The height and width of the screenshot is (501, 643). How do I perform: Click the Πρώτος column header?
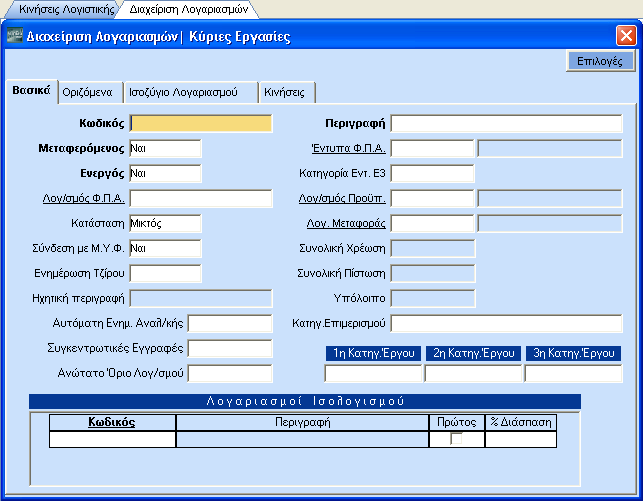pyautogui.click(x=457, y=422)
